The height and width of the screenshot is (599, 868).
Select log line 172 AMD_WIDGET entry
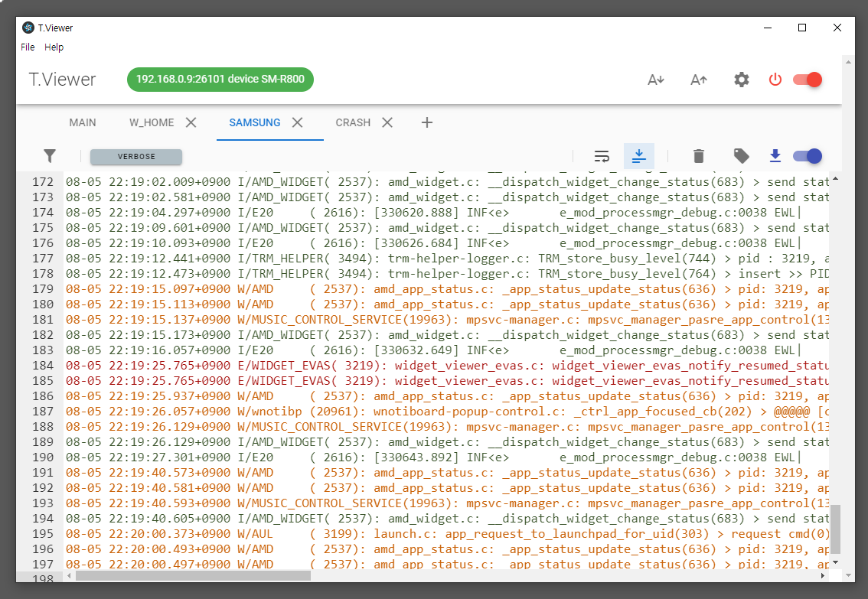[x=447, y=182]
